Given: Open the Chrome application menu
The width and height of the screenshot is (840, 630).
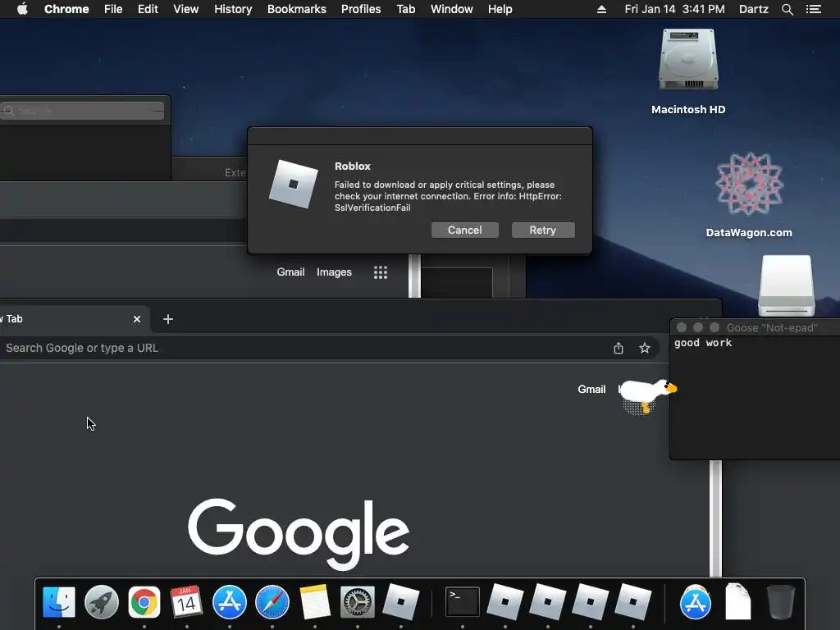Looking at the screenshot, I should click(x=66, y=9).
